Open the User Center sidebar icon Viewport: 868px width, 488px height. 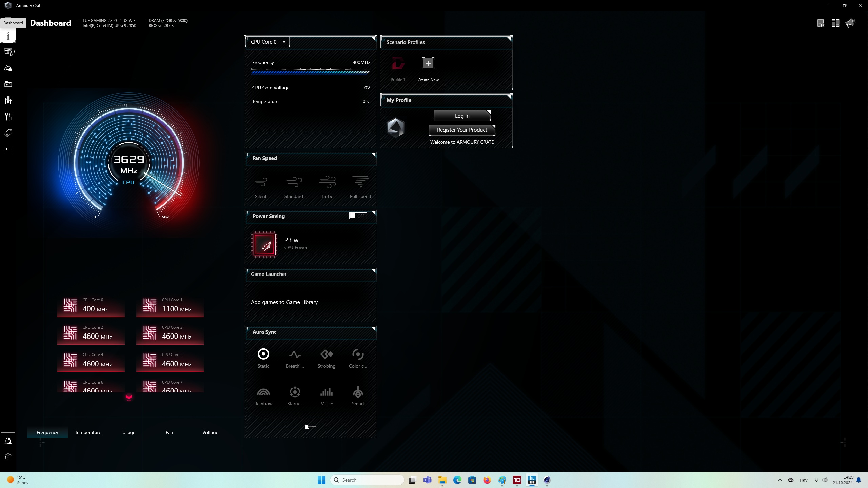[8, 441]
